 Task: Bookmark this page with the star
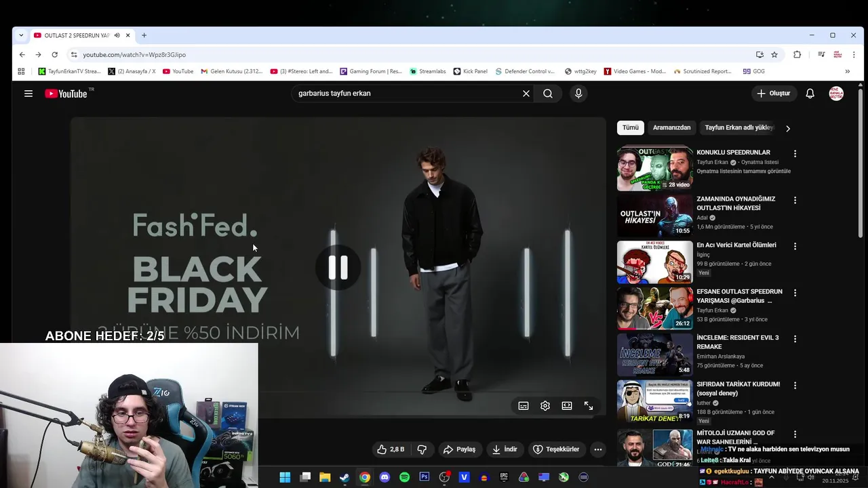pos(774,54)
